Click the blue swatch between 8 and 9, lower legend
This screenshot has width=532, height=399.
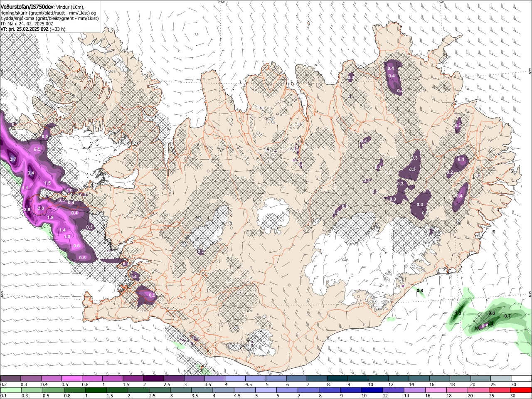pyautogui.click(x=330, y=390)
